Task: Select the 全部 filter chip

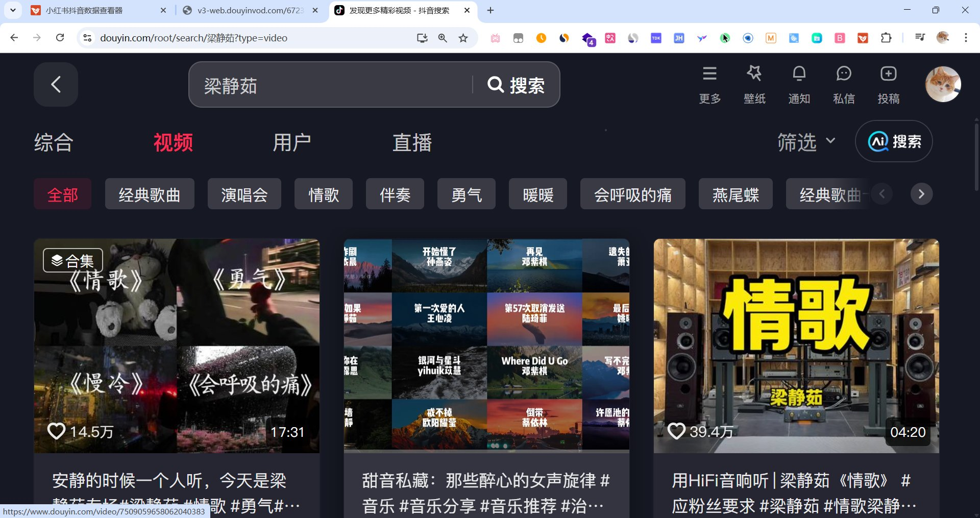Action: 63,194
